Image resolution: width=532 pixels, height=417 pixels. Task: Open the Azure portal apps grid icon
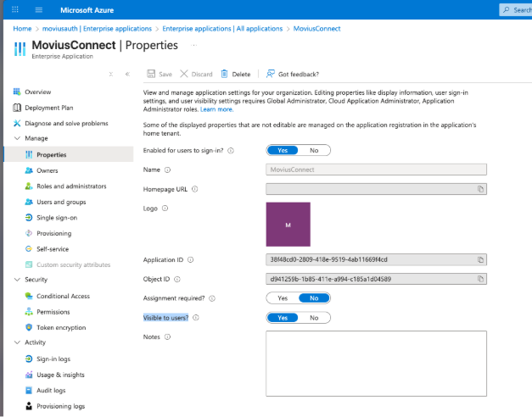(x=15, y=9)
